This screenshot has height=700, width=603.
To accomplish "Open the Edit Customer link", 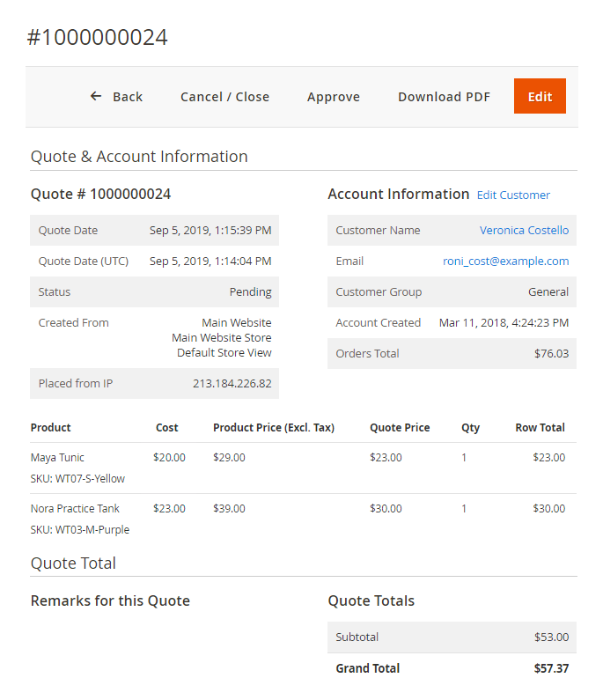I will [513, 195].
